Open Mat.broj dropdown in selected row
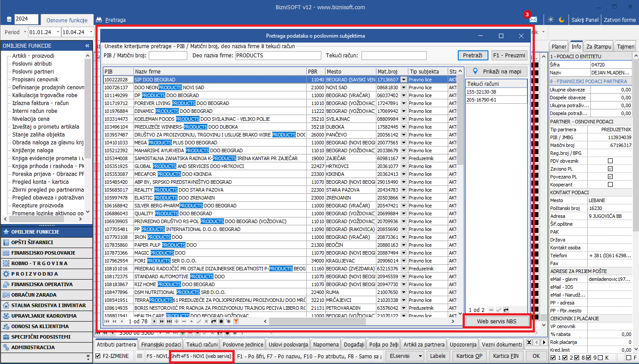The height and width of the screenshot is (364, 639). click(404, 80)
